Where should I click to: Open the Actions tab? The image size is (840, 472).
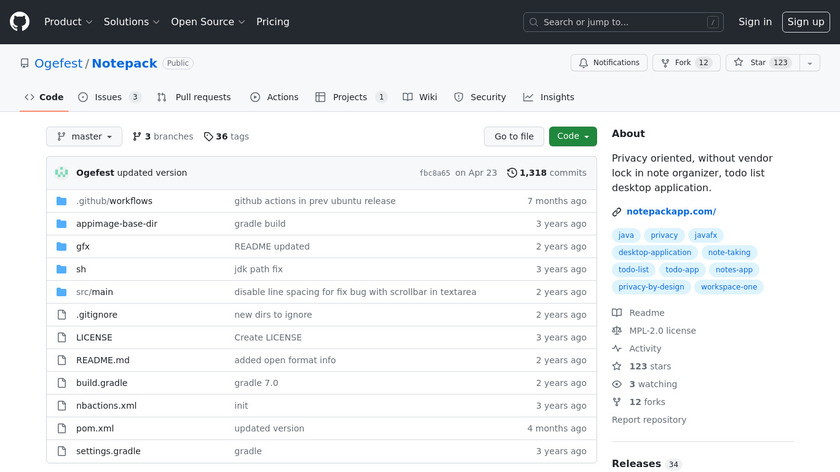click(x=274, y=97)
